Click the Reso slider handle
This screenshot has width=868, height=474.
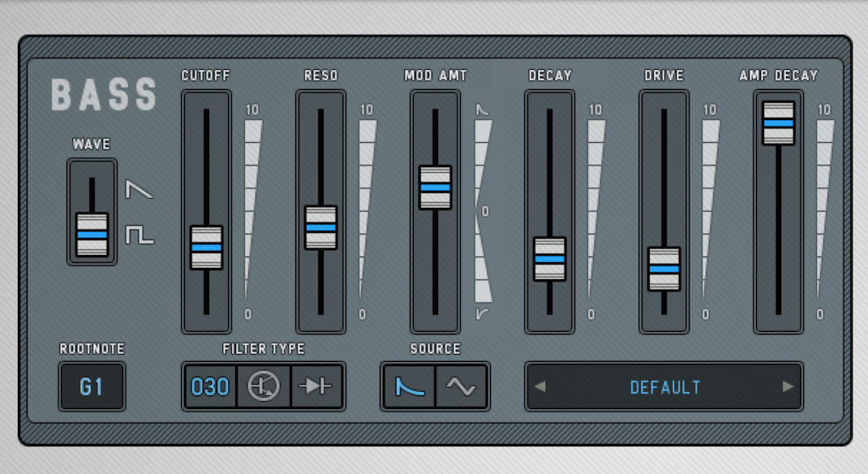320,227
